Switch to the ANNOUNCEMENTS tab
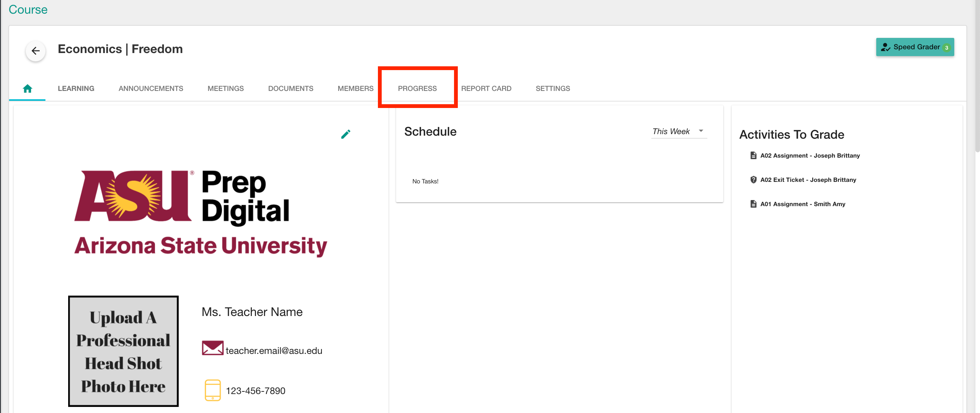The width and height of the screenshot is (980, 413). tap(151, 88)
